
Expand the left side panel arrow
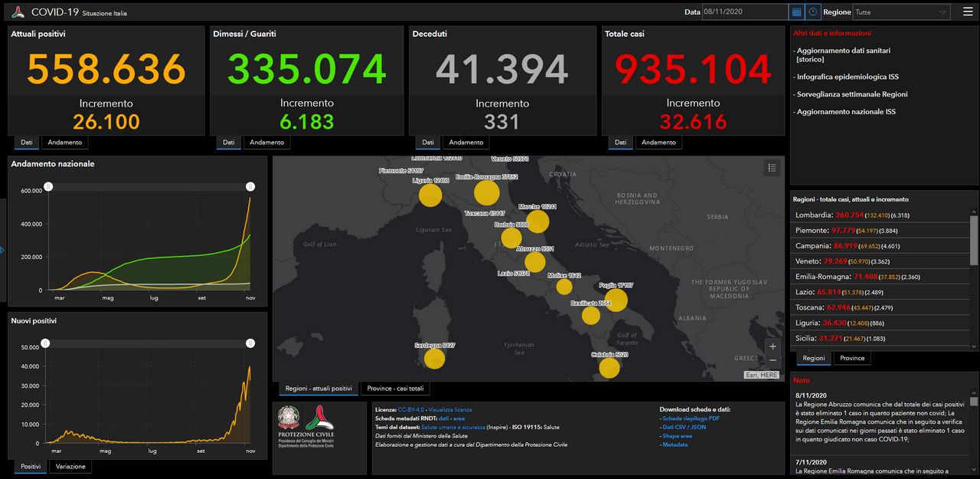pos(2,250)
